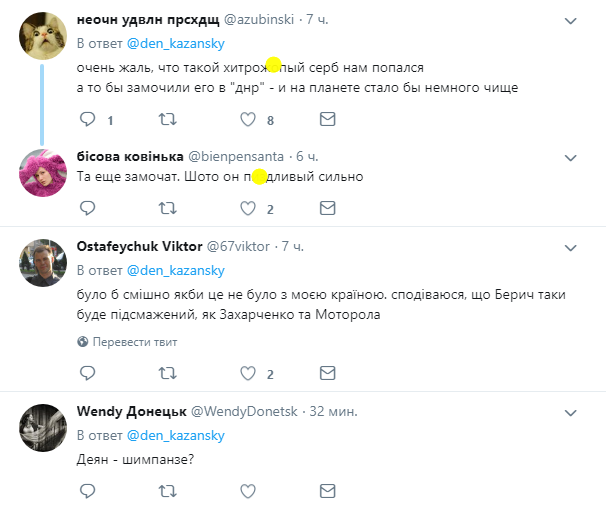Click Перевести твит link

(134, 342)
